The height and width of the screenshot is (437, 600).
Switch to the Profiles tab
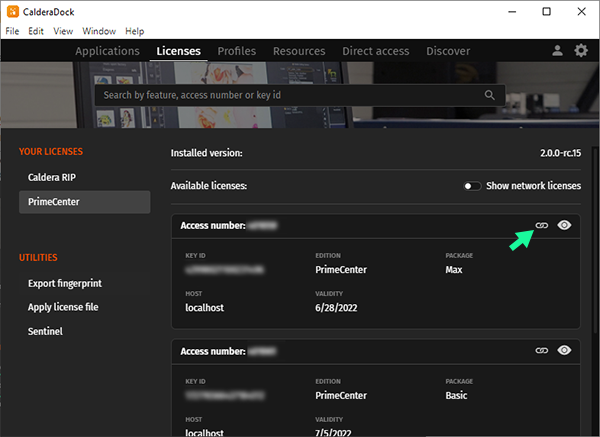[x=236, y=51]
